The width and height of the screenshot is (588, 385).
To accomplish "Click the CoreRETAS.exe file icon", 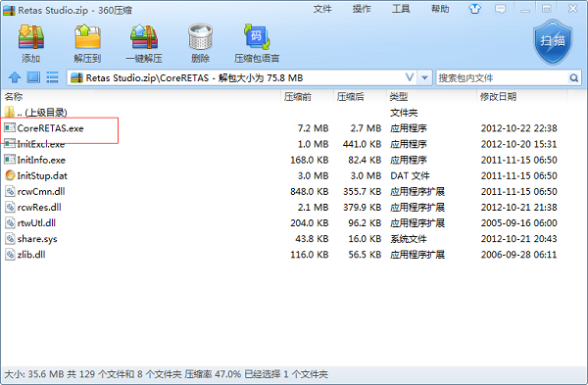I will [10, 127].
